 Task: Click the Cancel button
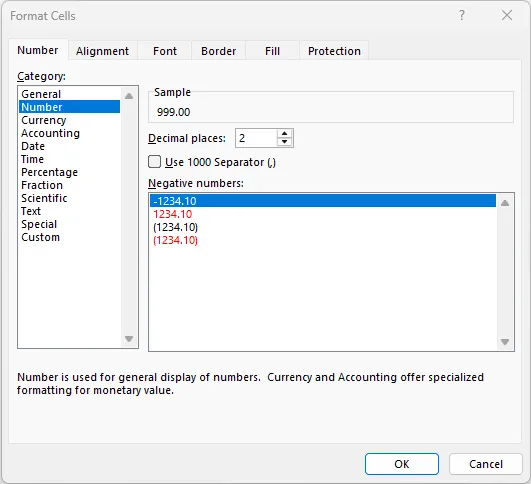pos(486,464)
